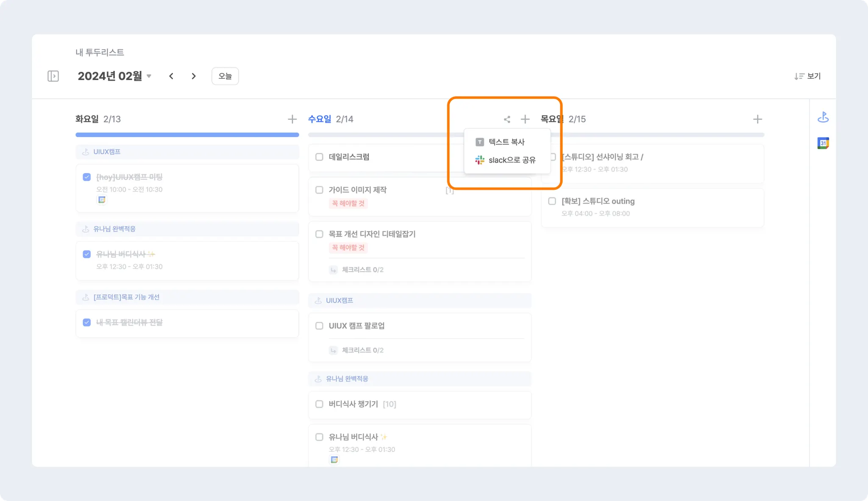Add a task to Wednesday 2/14 column
Image resolution: width=868 pixels, height=501 pixels.
coord(525,119)
